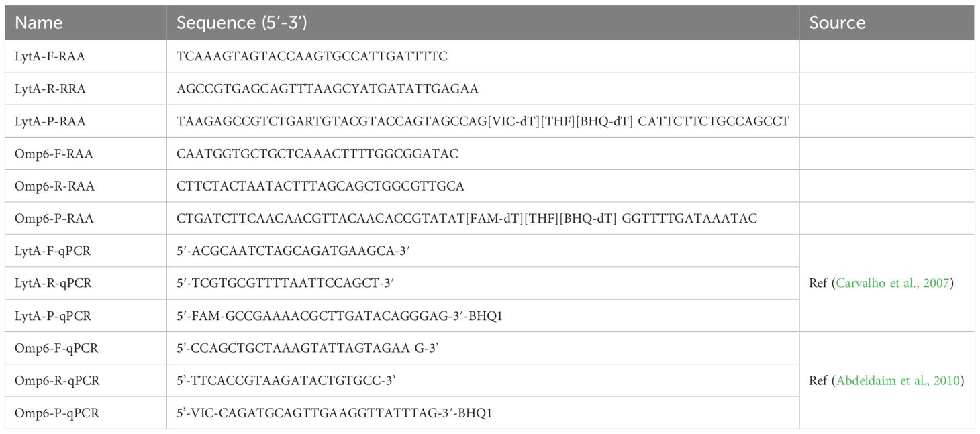Select the LytA-F-qPCR name cell
This screenshot has width=980, height=434.
(x=53, y=251)
